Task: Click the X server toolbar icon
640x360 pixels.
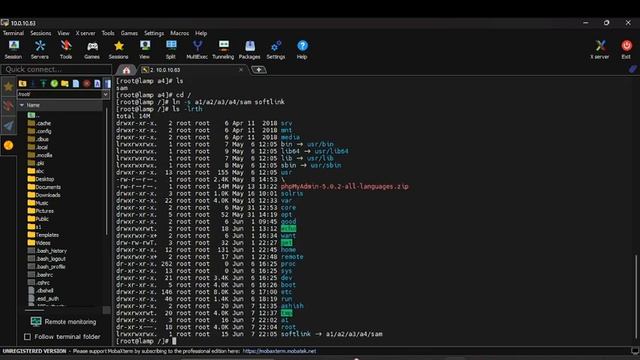Action: [x=600, y=49]
